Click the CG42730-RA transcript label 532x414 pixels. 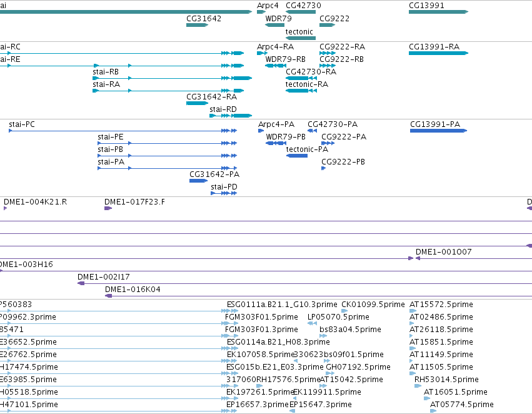[x=311, y=72]
